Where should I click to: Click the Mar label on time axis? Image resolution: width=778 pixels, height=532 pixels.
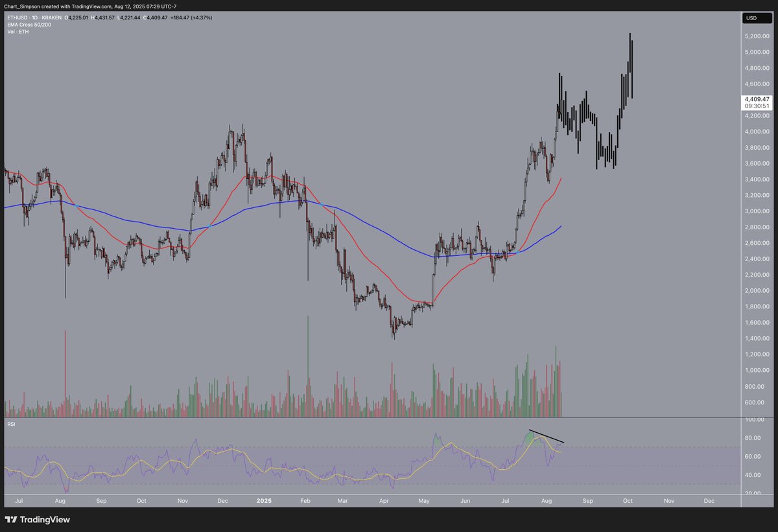[x=342, y=501]
